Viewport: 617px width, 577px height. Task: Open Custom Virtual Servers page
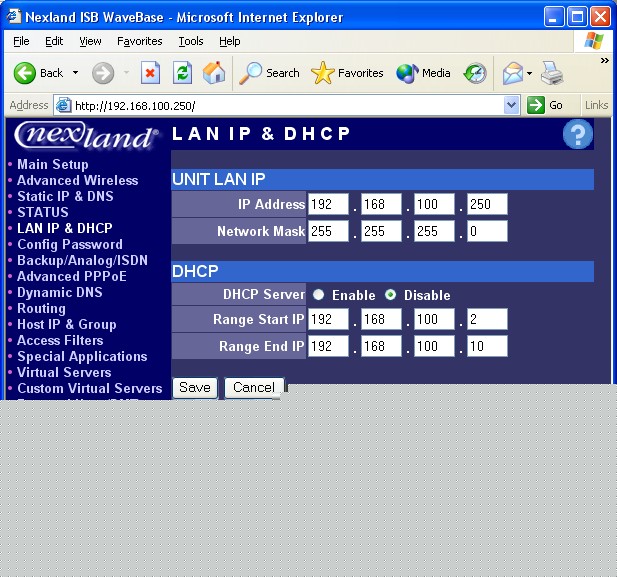click(89, 388)
